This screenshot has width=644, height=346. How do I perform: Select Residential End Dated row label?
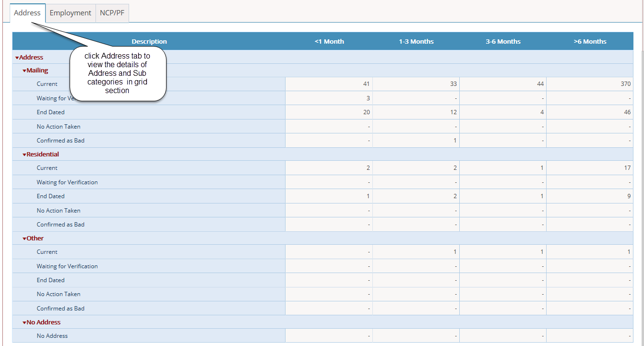[x=50, y=196]
